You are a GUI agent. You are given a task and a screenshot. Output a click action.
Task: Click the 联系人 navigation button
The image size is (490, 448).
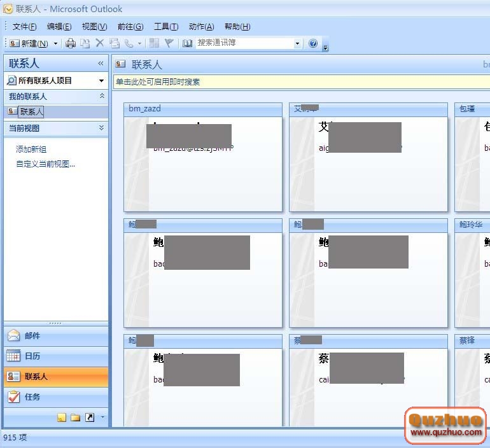pyautogui.click(x=56, y=377)
